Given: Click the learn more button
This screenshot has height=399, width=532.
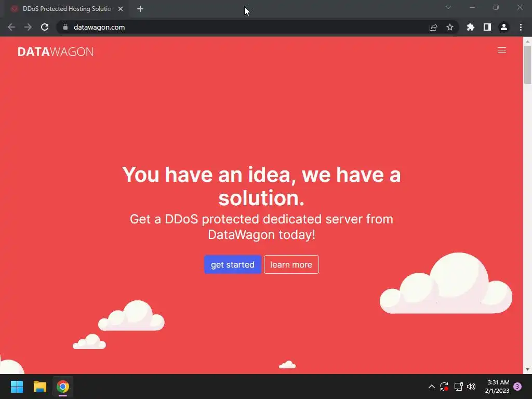Looking at the screenshot, I should tap(291, 264).
